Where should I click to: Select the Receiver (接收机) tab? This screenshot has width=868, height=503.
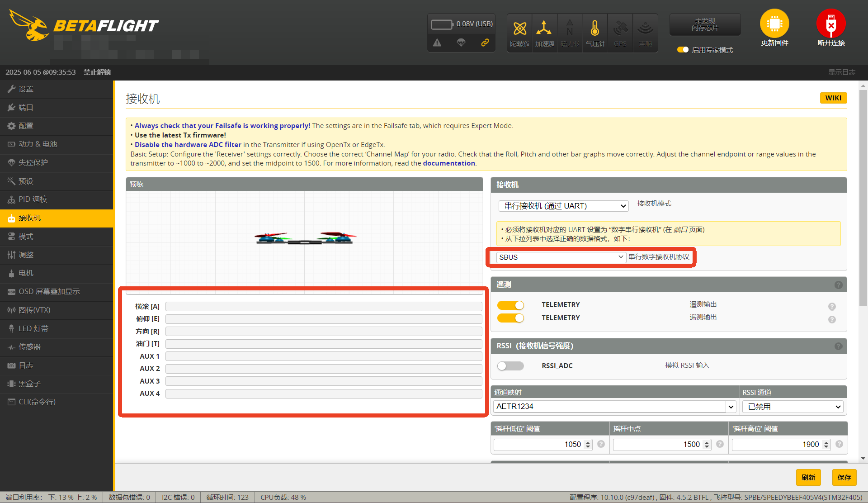tap(57, 218)
